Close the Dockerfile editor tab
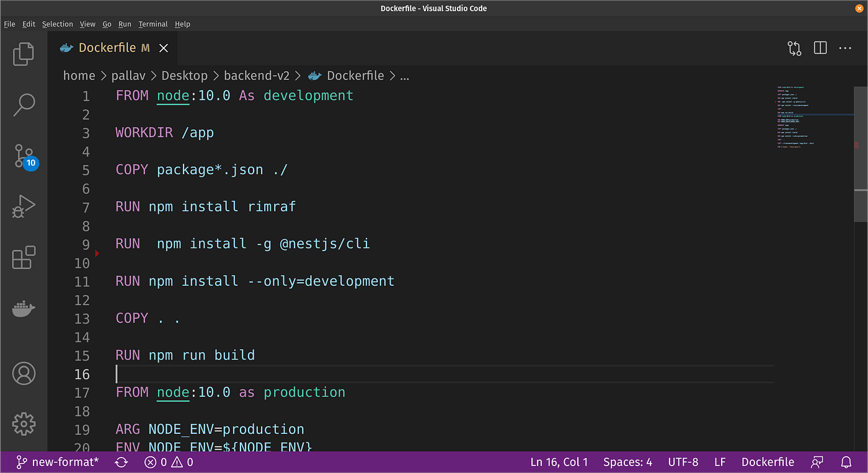This screenshot has width=868, height=473. 164,48
